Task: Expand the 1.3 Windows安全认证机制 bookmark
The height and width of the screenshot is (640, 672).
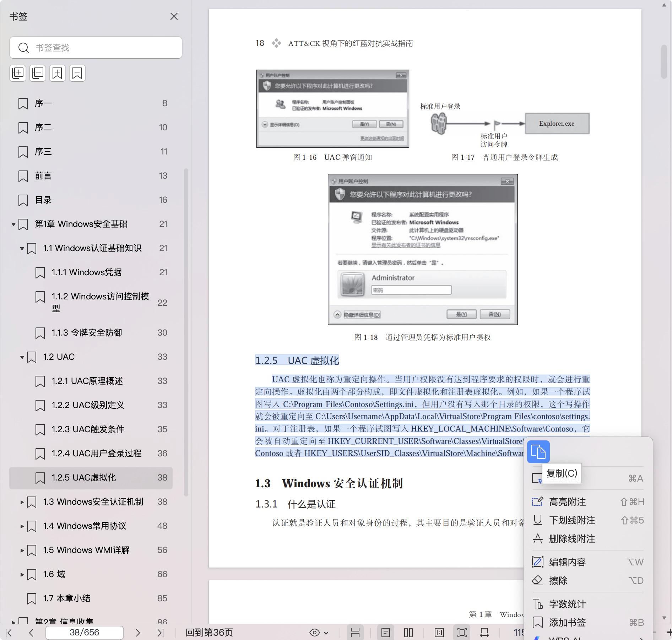Action: (22, 502)
